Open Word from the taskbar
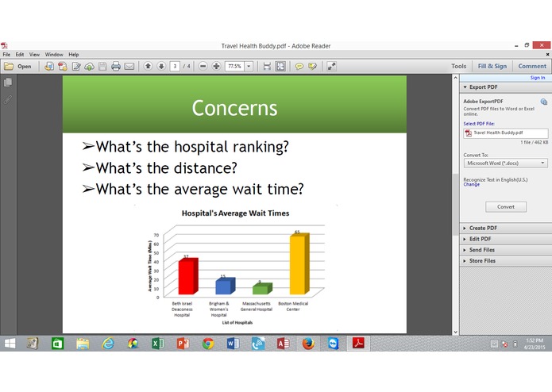Viewport: 552px width, 392px height. 233,344
